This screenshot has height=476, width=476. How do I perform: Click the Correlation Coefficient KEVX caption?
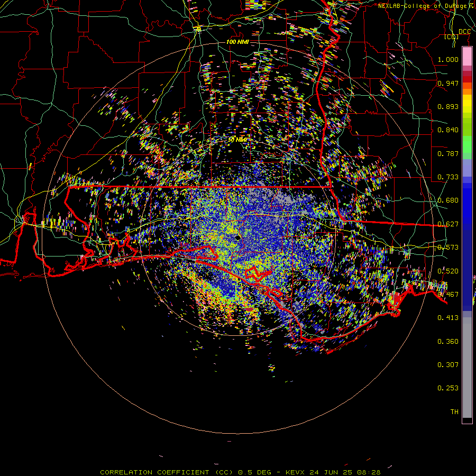pos(240,472)
